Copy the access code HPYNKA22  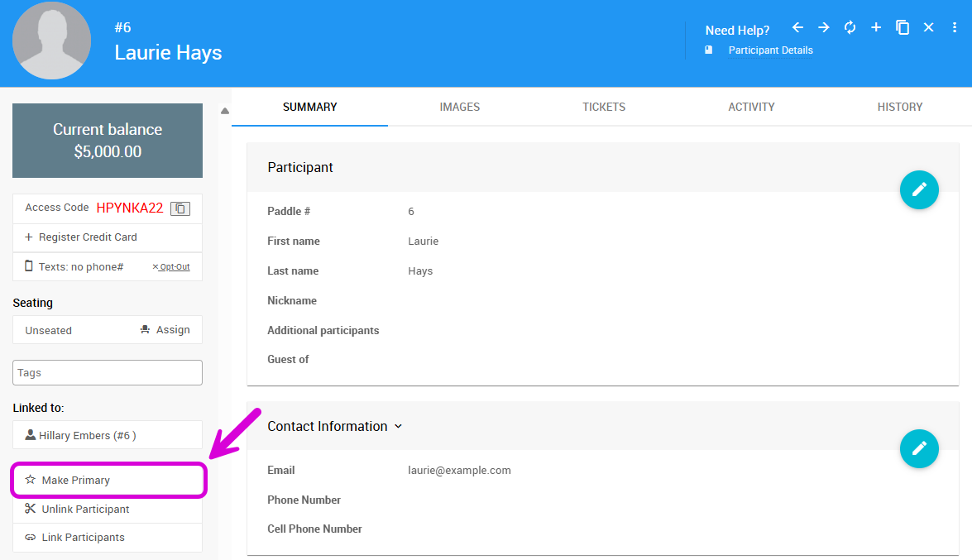[180, 208]
